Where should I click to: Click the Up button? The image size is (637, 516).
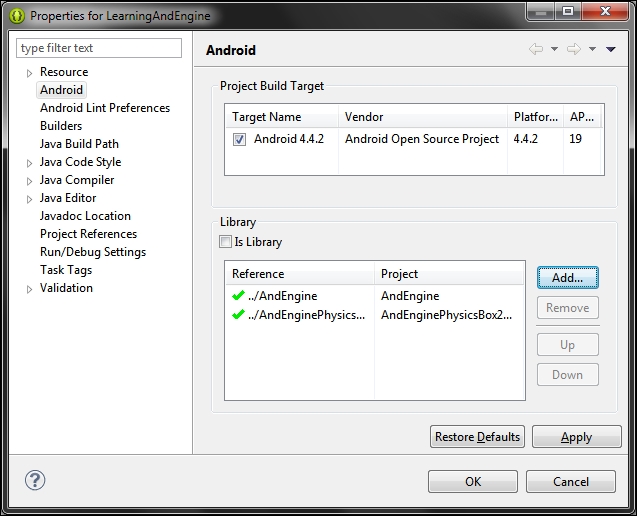point(568,345)
